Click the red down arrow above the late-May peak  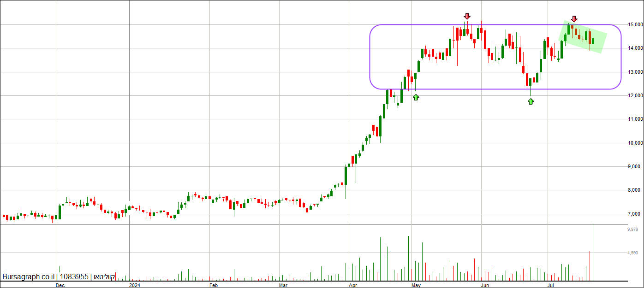click(467, 16)
